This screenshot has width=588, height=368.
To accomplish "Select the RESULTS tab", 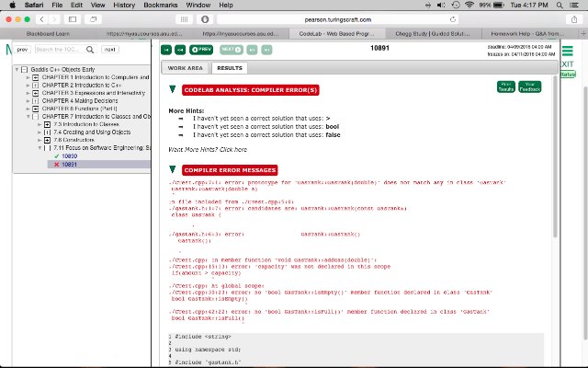I will pos(230,68).
